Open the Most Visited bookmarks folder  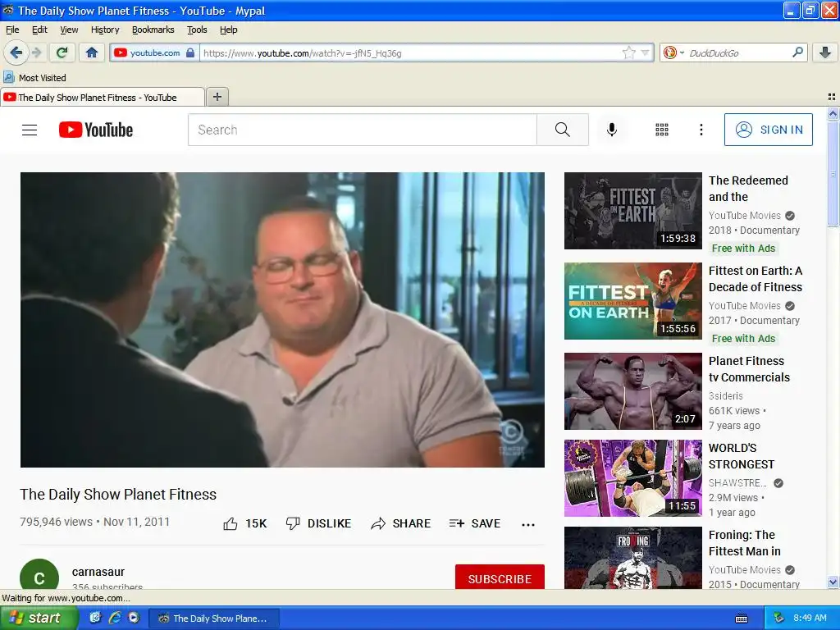click(34, 78)
